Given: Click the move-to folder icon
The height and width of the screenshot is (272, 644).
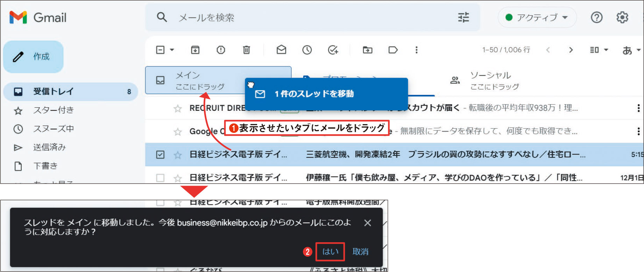Looking at the screenshot, I should pos(368,50).
